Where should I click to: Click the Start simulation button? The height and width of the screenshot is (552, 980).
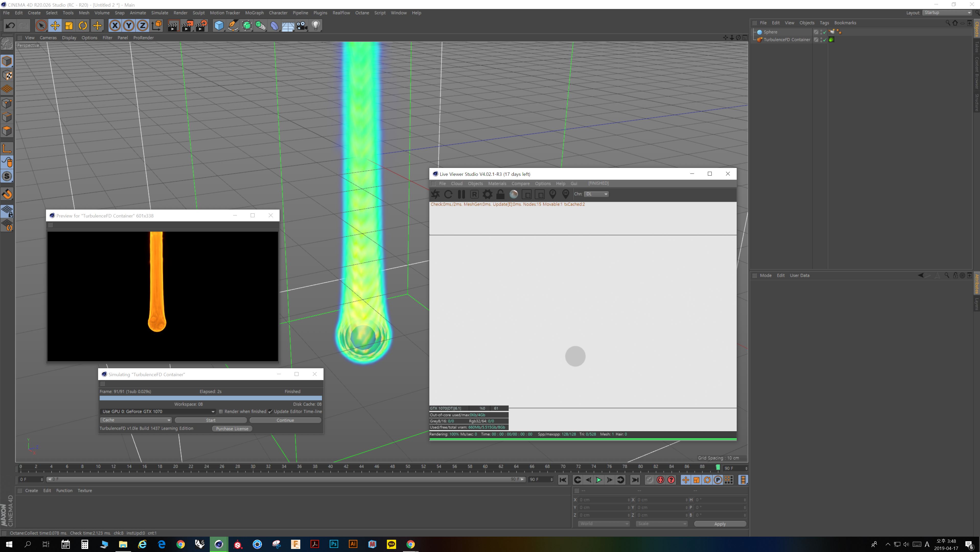pyautogui.click(x=211, y=420)
